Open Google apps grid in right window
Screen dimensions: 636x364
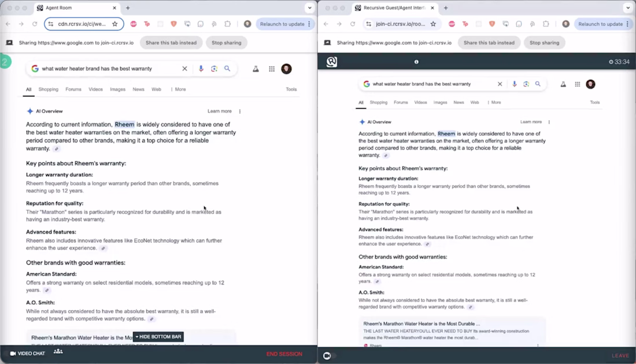577,84
